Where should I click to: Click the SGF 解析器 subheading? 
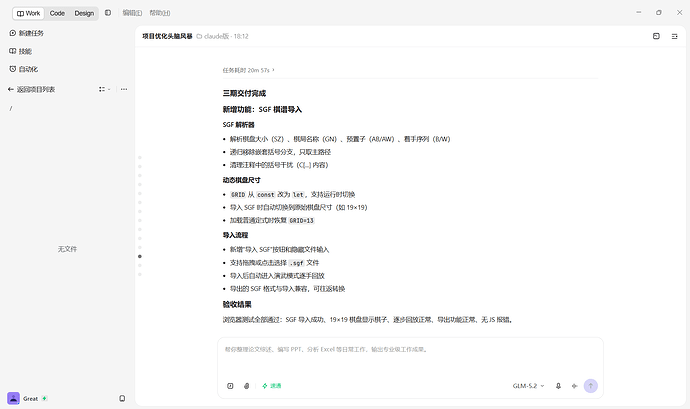pyautogui.click(x=239, y=125)
